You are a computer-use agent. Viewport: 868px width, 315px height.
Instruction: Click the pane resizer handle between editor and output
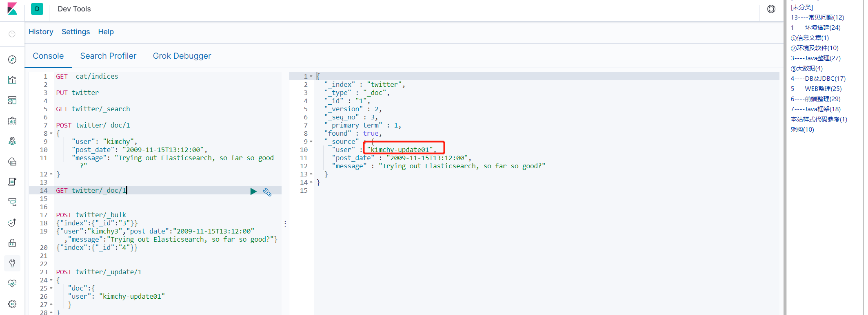[x=285, y=224]
